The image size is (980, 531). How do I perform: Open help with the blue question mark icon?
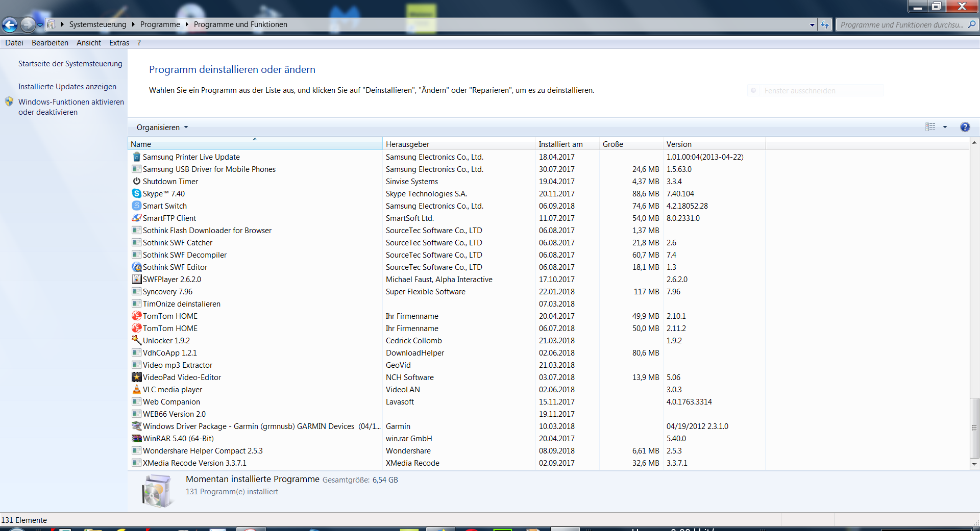(965, 127)
